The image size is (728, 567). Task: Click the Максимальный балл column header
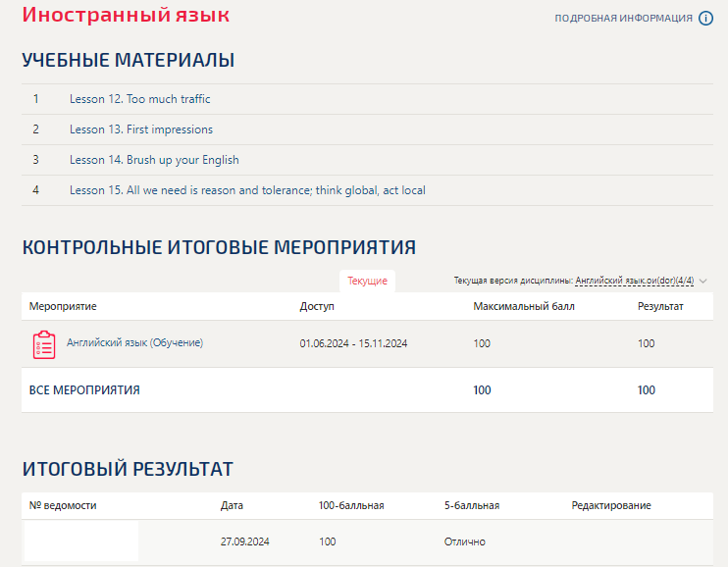point(523,306)
